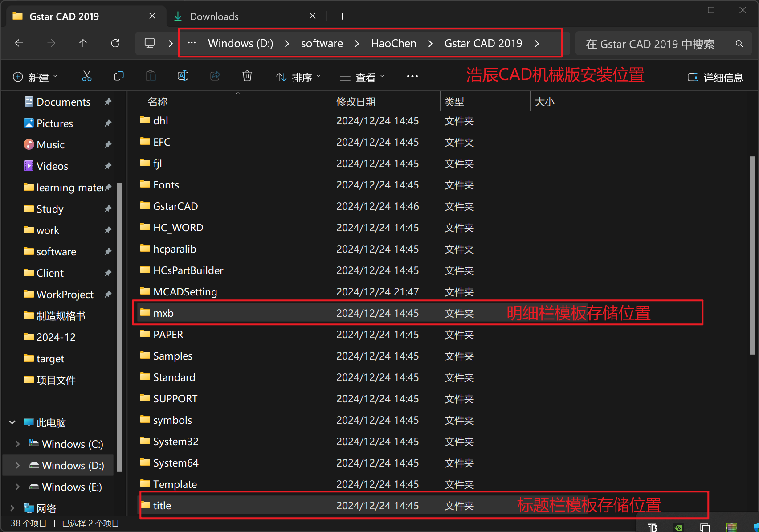The height and width of the screenshot is (532, 759).
Task: Open the 排序 (Sort) dropdown
Action: 298,77
